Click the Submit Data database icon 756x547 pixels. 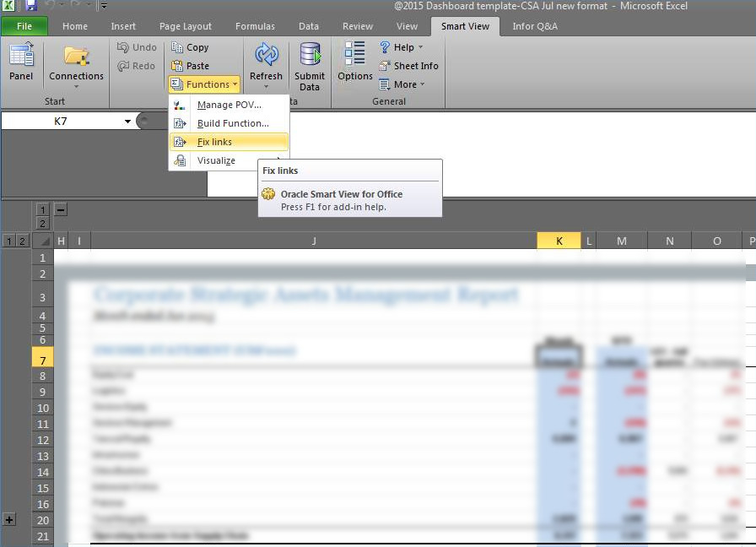click(310, 53)
